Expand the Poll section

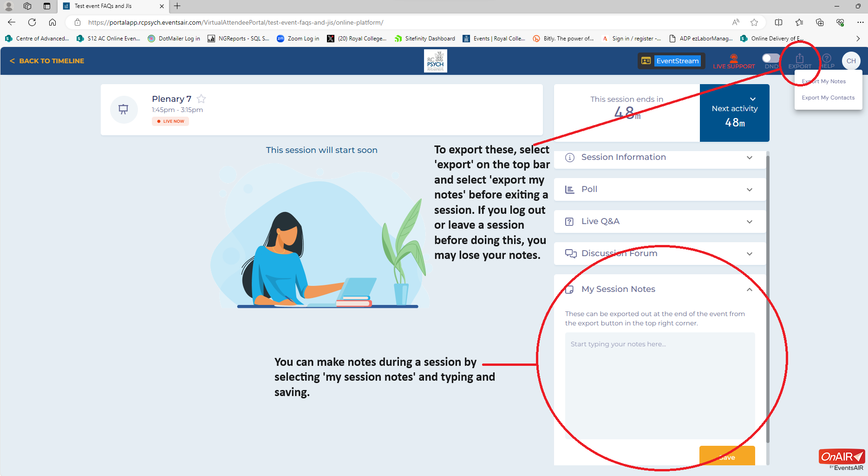659,189
